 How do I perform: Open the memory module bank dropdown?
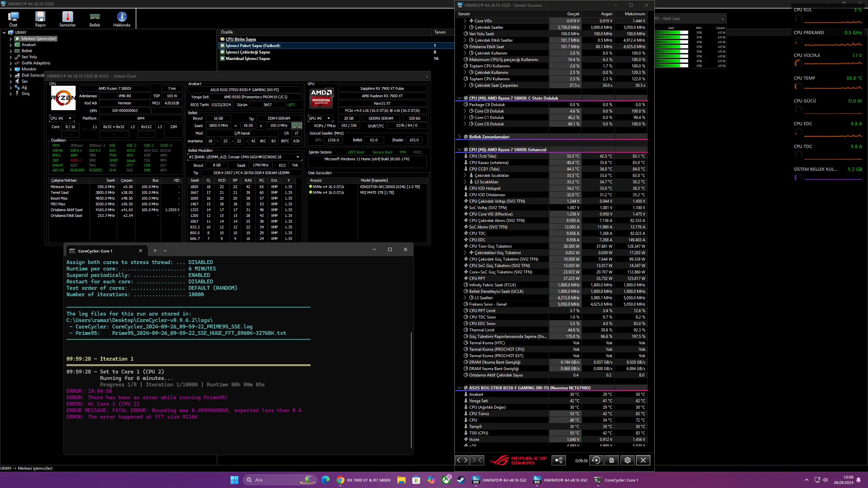[245, 157]
